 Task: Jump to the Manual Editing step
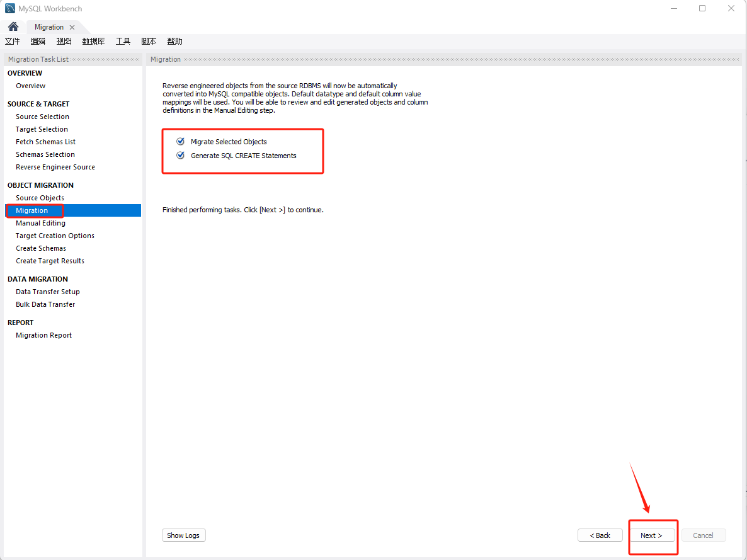point(40,223)
